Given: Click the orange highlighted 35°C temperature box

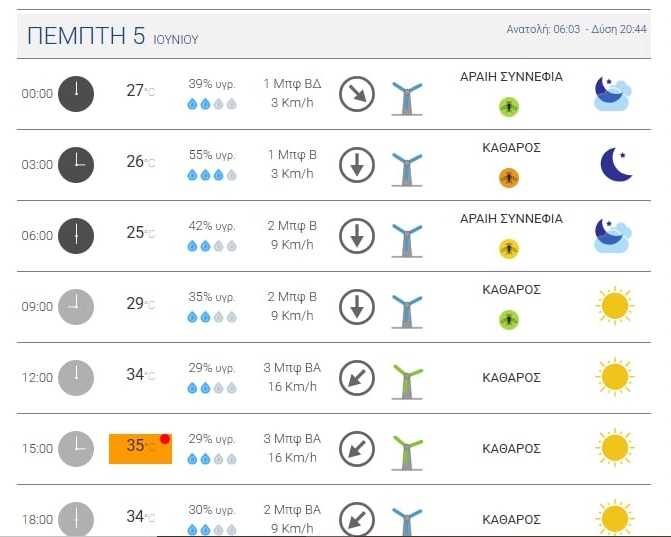Looking at the screenshot, I should click(140, 448).
